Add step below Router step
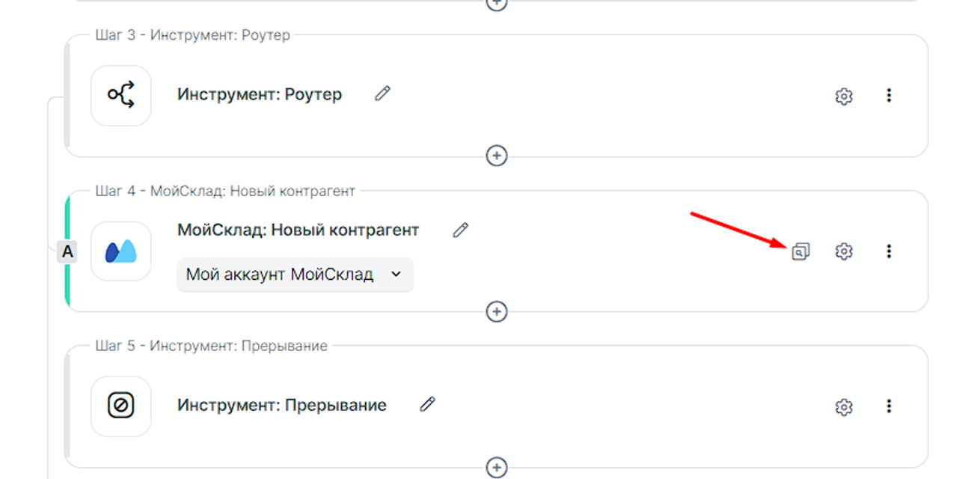 coord(497,156)
